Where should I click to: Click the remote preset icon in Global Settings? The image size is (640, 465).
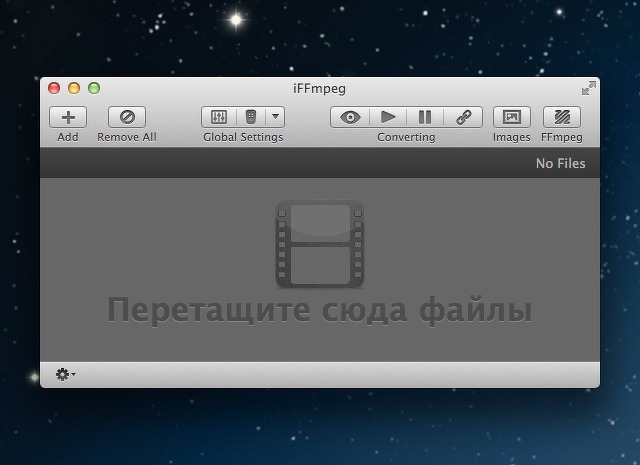point(251,117)
